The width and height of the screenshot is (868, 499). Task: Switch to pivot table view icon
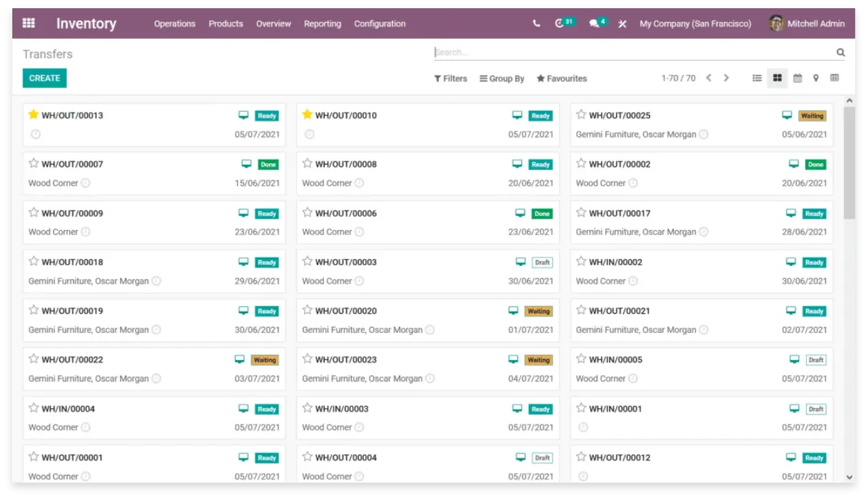835,79
